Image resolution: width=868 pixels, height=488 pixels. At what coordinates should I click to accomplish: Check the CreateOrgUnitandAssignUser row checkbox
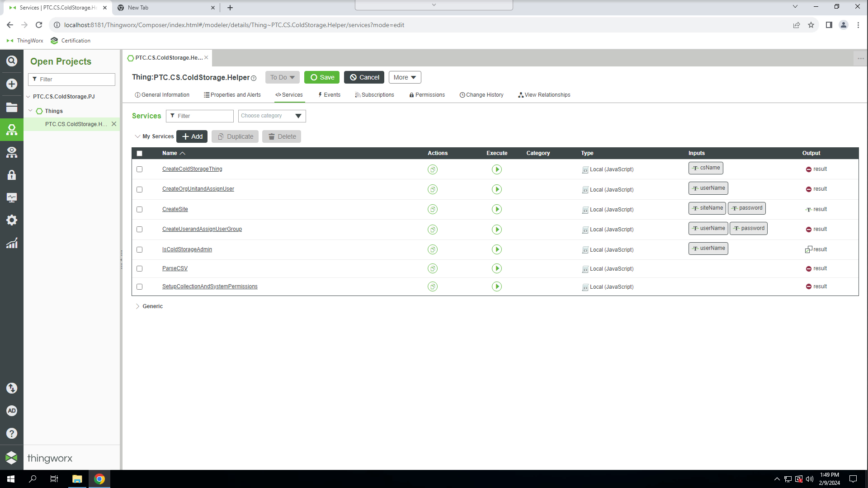(x=139, y=189)
